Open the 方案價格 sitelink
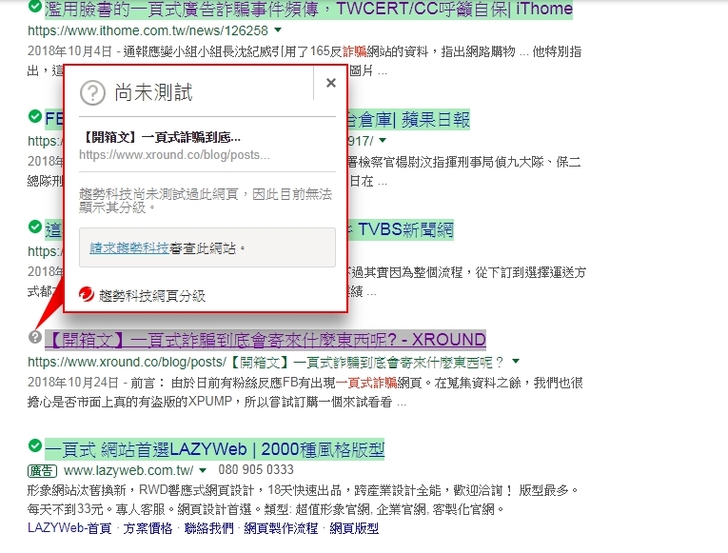This screenshot has height=553, width=728. point(148,528)
